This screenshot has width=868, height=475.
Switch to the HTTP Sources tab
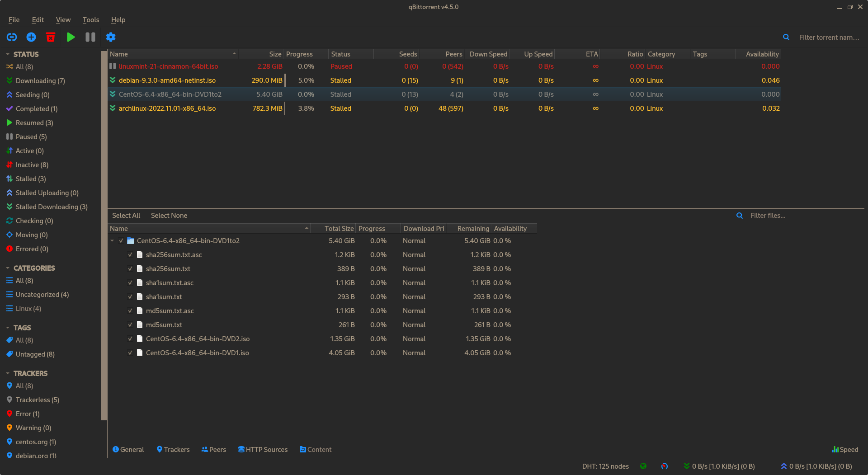[x=263, y=449]
